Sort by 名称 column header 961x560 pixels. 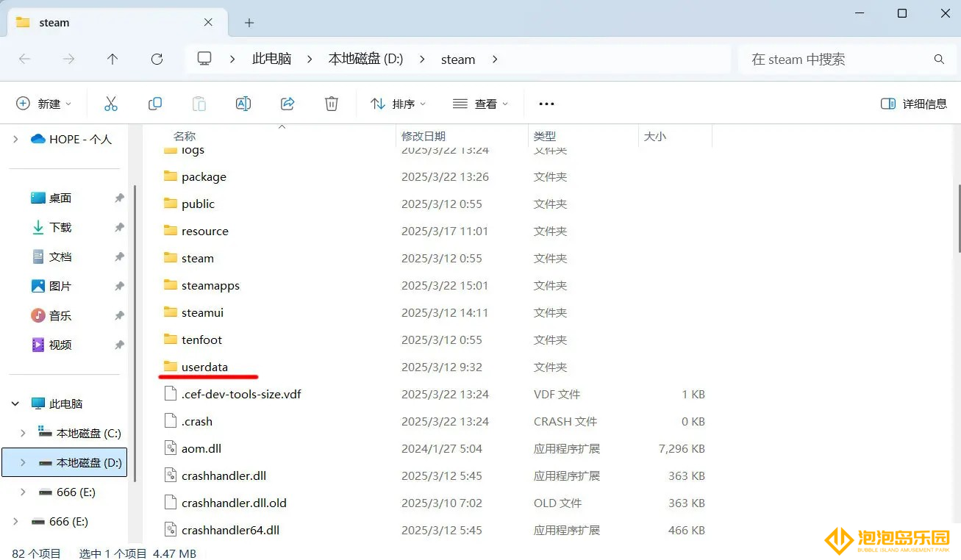coord(185,136)
